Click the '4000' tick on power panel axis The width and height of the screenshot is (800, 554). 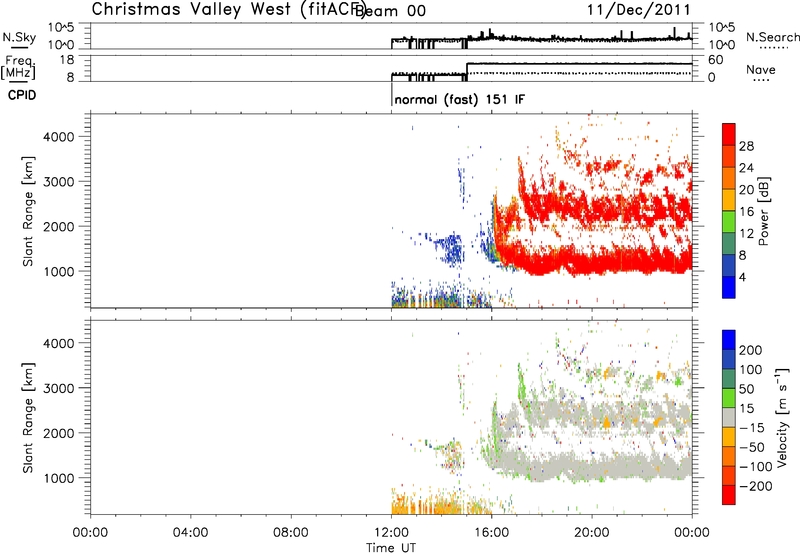[58, 137]
